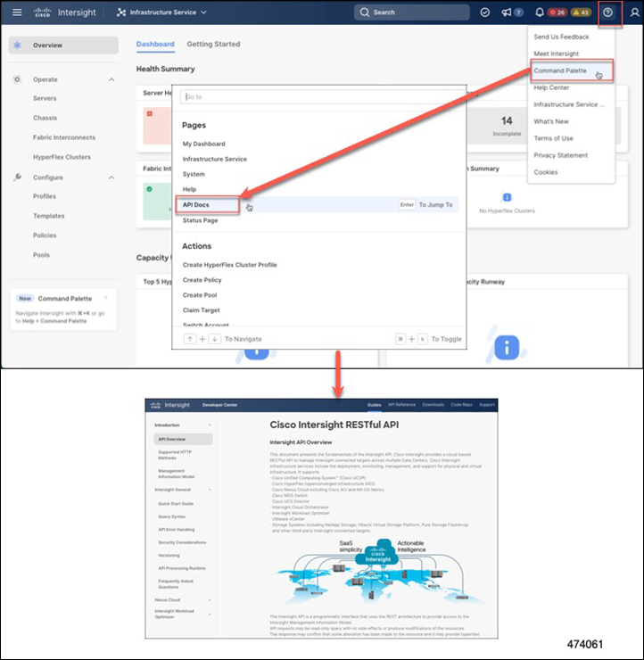
Task: Open Templates under Configure
Action: coord(49,216)
